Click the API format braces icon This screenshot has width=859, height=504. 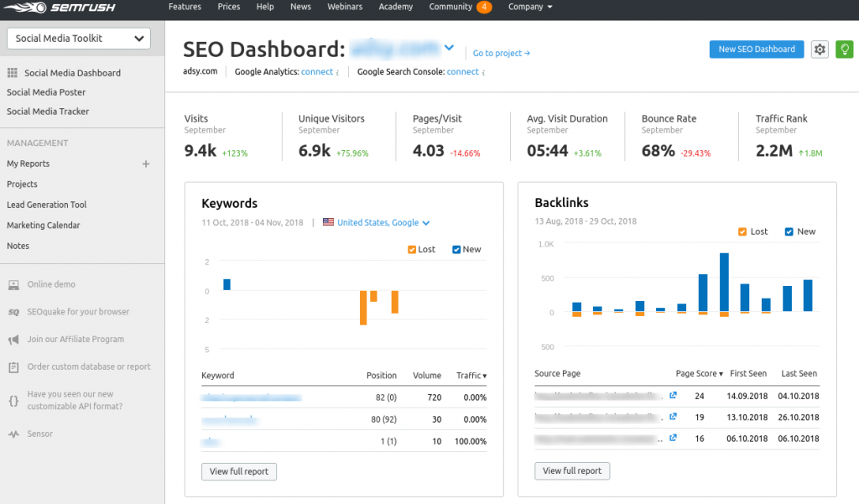point(13,401)
